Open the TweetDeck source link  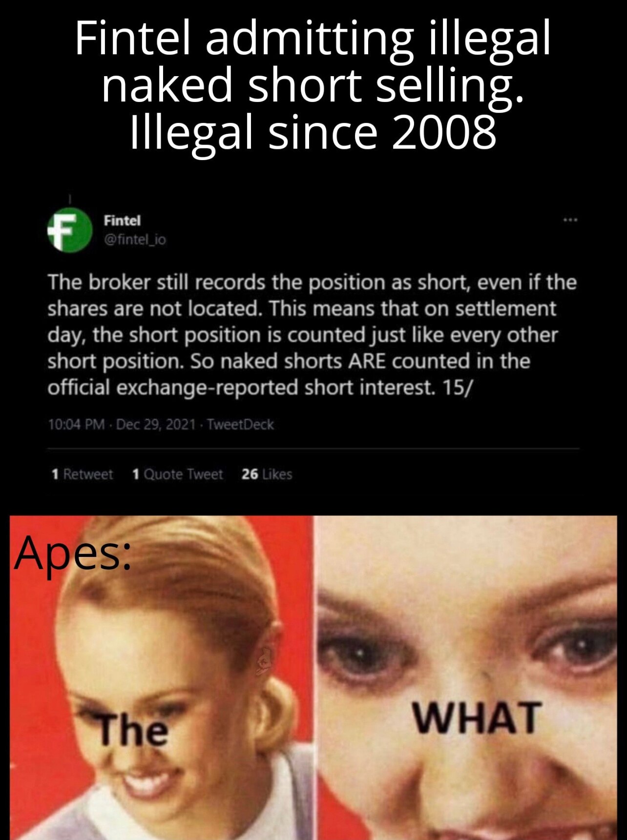point(240,424)
